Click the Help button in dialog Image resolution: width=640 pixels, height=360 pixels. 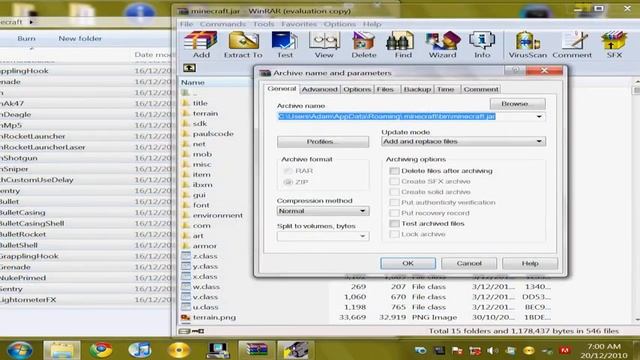[x=530, y=263]
